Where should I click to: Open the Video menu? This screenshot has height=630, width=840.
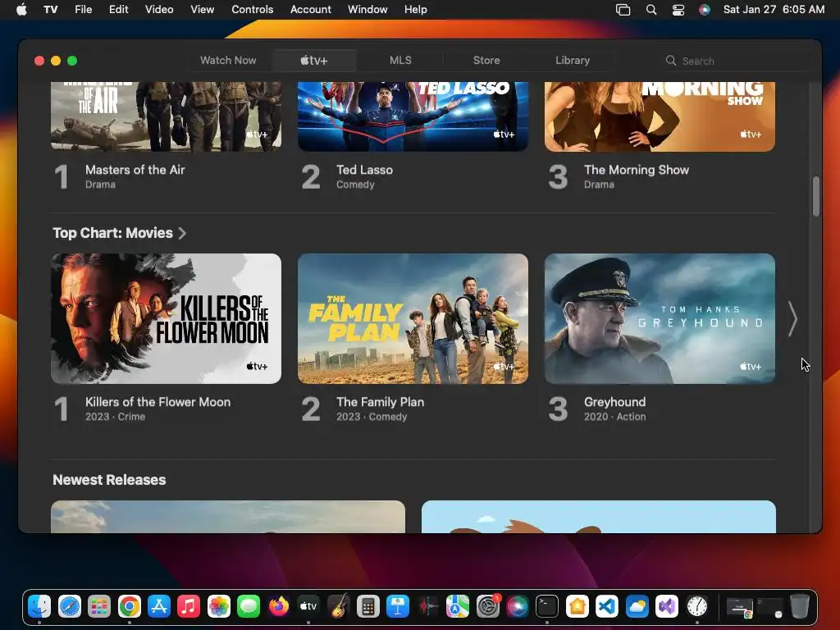tap(159, 9)
